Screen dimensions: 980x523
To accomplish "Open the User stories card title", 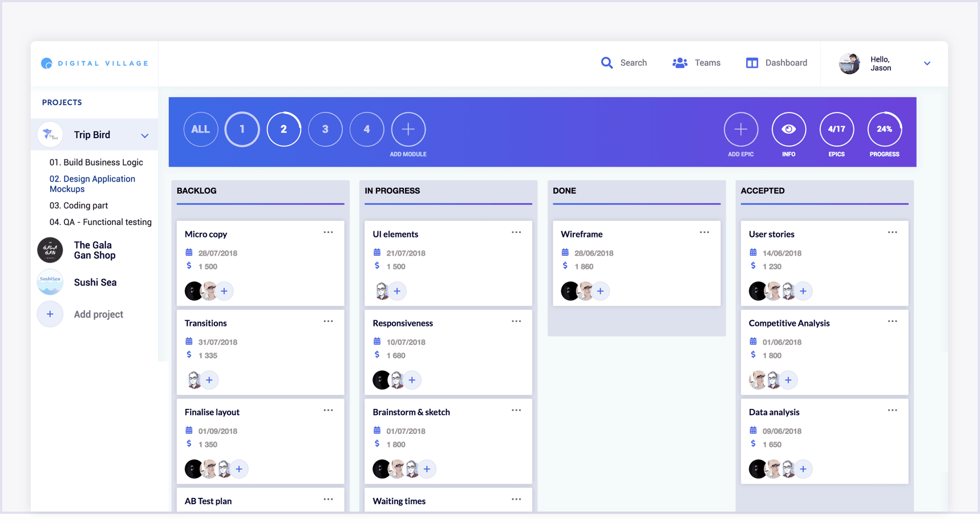I will click(x=771, y=234).
